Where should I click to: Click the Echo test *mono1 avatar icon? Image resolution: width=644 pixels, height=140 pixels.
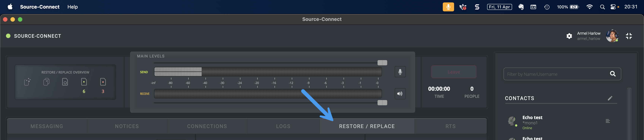coord(512,121)
